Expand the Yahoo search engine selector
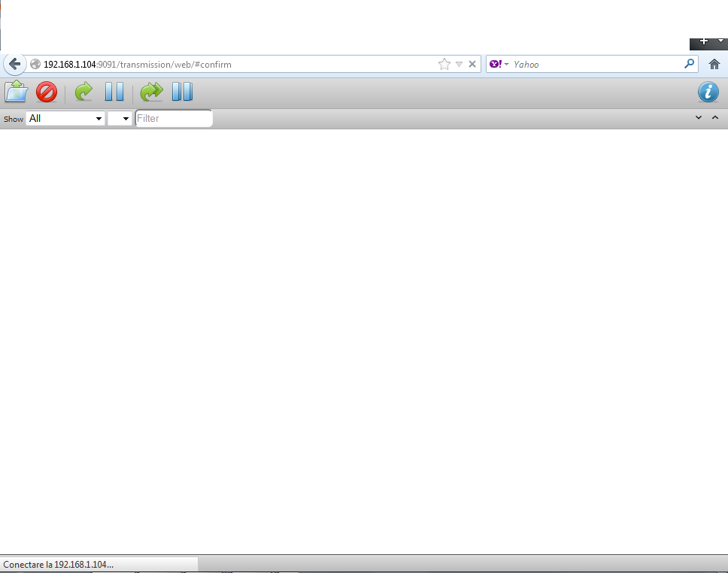Screen dimensions: 728x573 pyautogui.click(x=499, y=65)
